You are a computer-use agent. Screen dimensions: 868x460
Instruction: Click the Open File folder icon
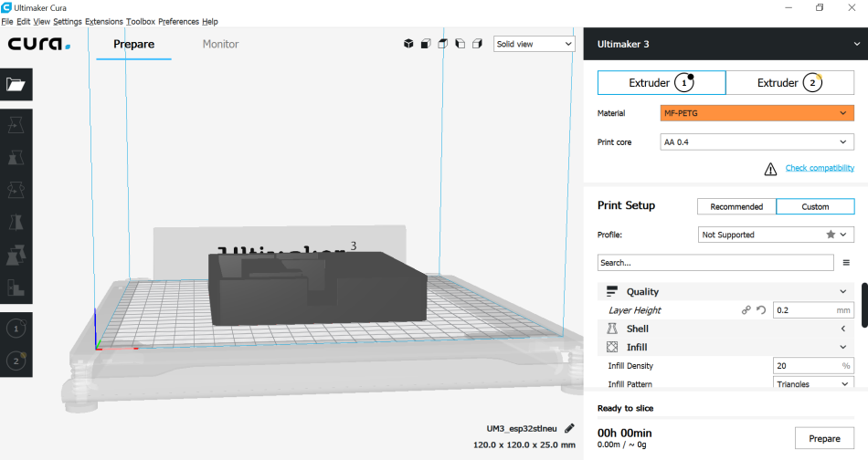pos(16,85)
